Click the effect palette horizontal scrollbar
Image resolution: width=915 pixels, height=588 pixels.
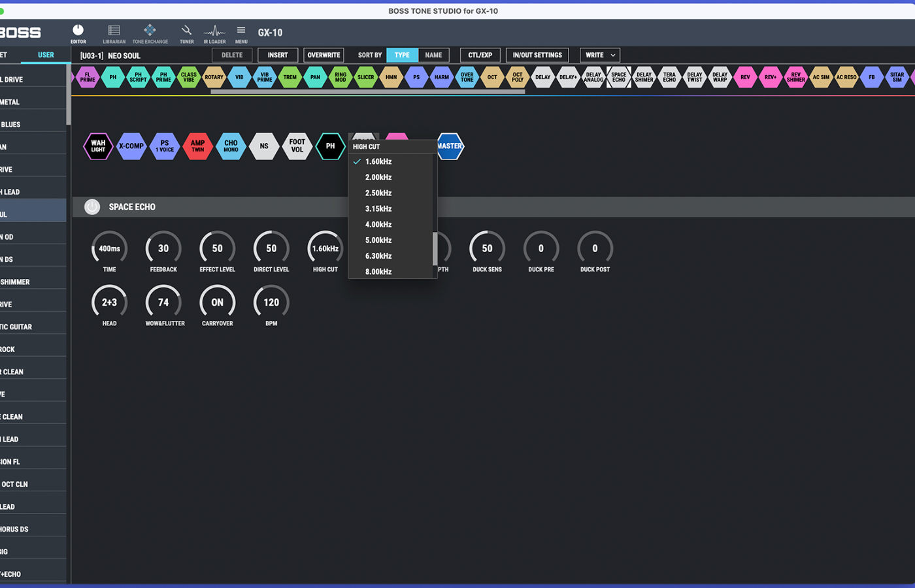coord(367,92)
